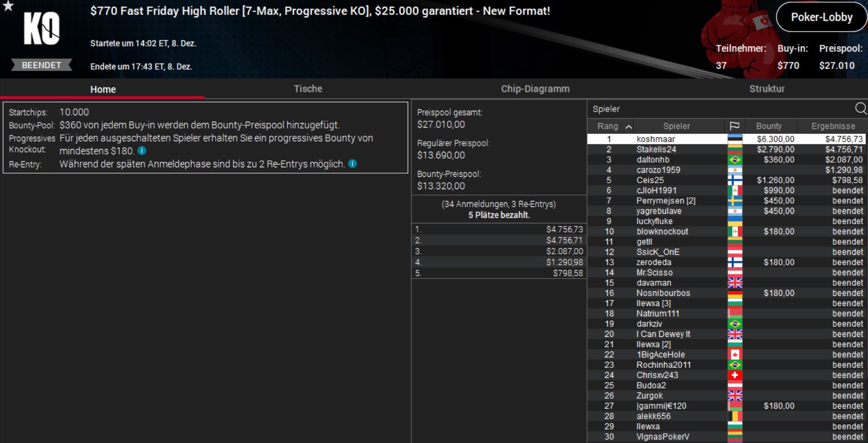Screen dimensions: 868x443
Task: Click the Spieler search field
Action: pyautogui.click(x=720, y=109)
